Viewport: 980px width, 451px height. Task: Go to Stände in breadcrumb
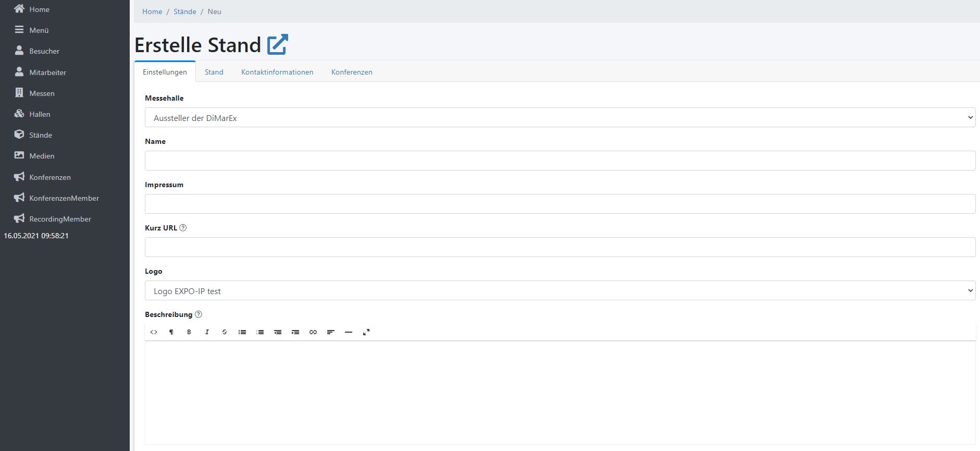click(185, 11)
